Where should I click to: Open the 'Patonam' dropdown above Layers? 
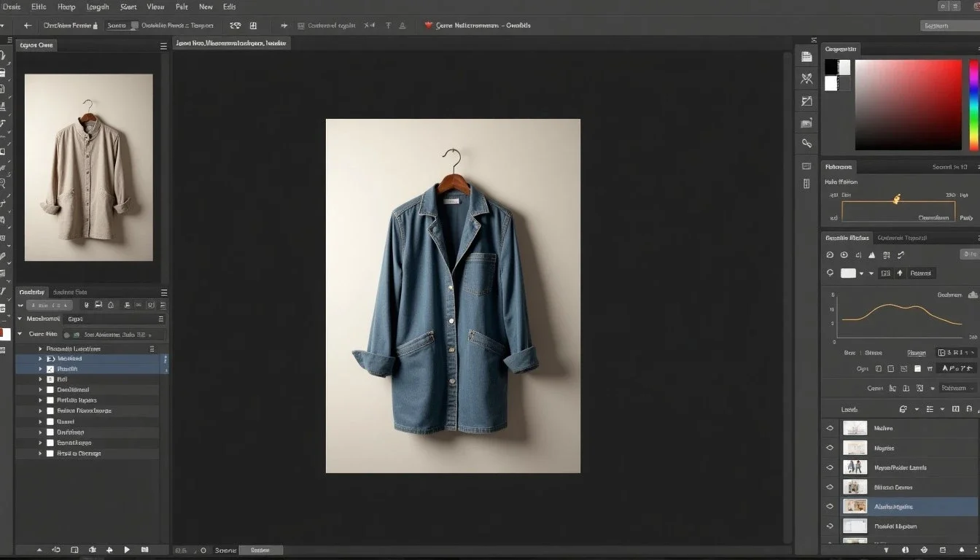coord(957,389)
